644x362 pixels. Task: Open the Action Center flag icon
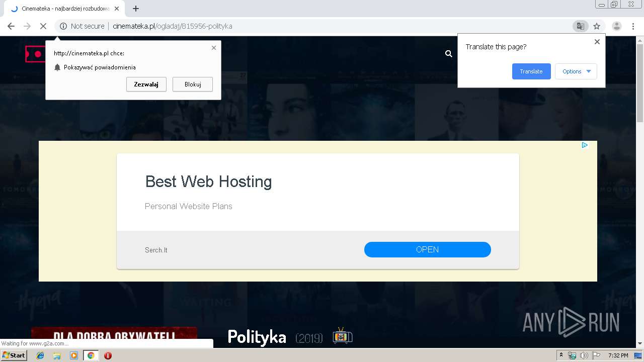[x=596, y=355]
